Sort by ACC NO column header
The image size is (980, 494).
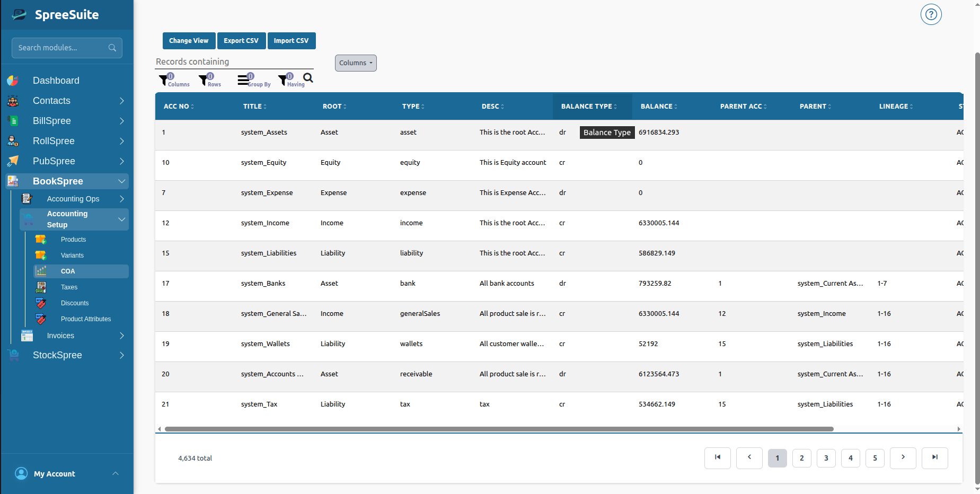[x=179, y=107]
